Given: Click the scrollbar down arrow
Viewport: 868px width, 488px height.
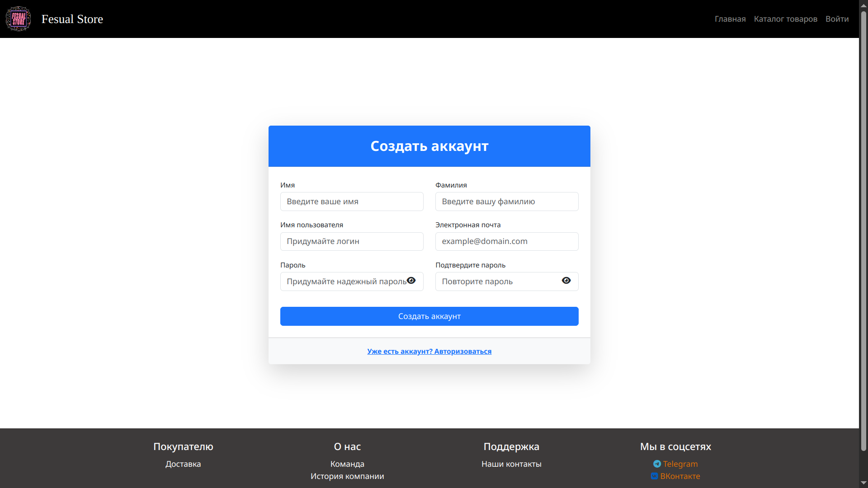Looking at the screenshot, I should click(863, 483).
